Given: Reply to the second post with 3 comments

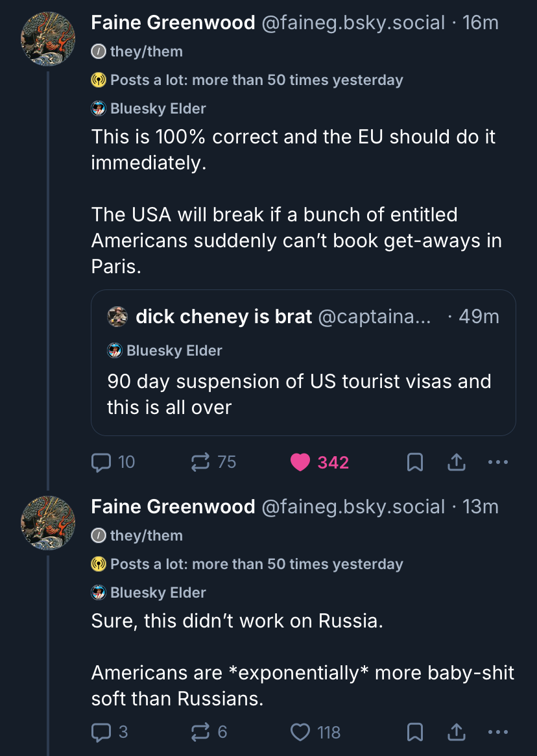Looking at the screenshot, I should (x=102, y=732).
